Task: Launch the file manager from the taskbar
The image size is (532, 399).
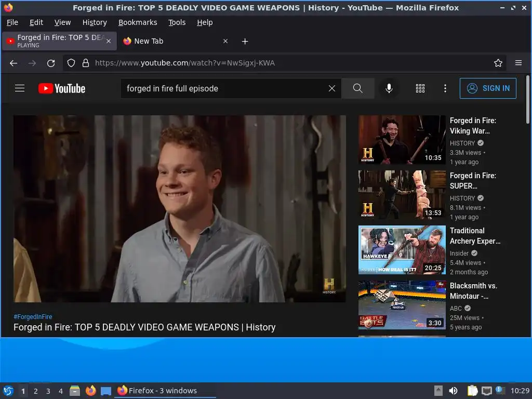Action: [75, 391]
